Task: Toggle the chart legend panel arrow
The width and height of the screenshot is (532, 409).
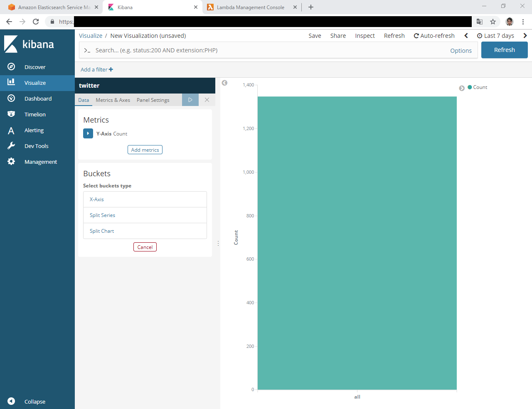Action: [462, 88]
